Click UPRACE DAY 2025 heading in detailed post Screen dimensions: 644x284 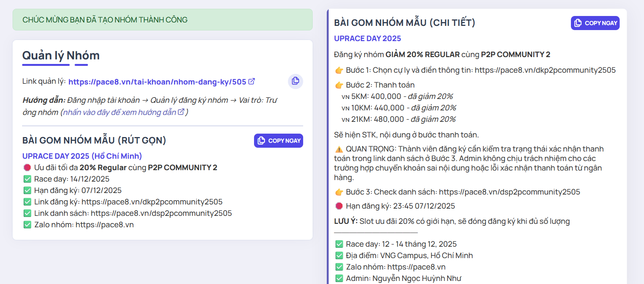click(367, 38)
